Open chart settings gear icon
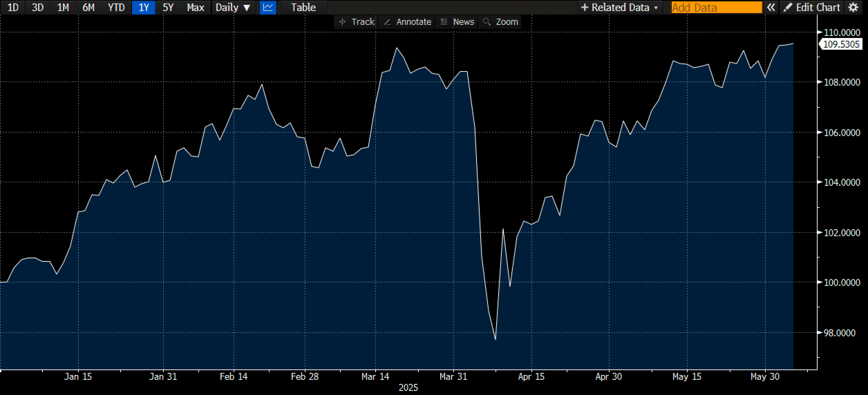Image resolution: width=868 pixels, height=395 pixels. point(853,7)
